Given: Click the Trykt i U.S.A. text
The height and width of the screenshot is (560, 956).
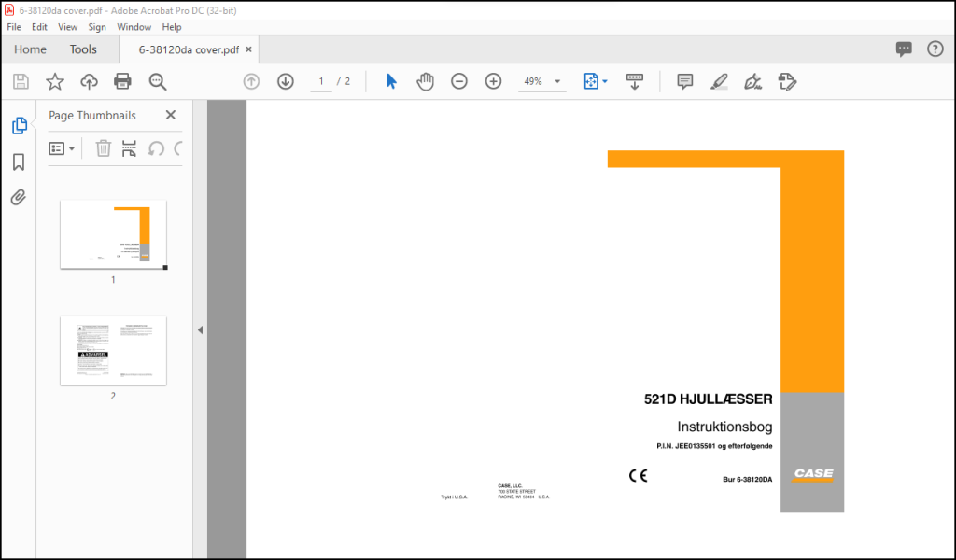Looking at the screenshot, I should tap(455, 497).
